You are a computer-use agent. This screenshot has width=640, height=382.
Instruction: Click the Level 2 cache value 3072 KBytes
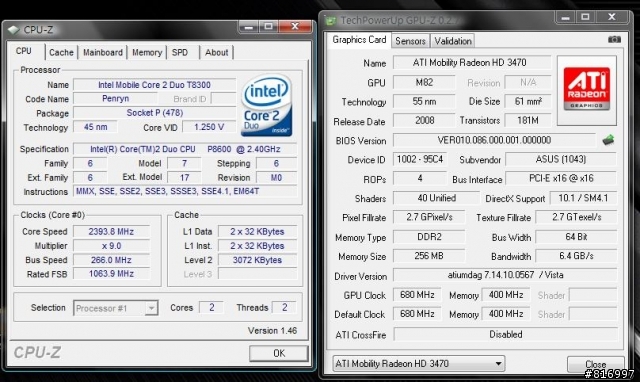257,260
